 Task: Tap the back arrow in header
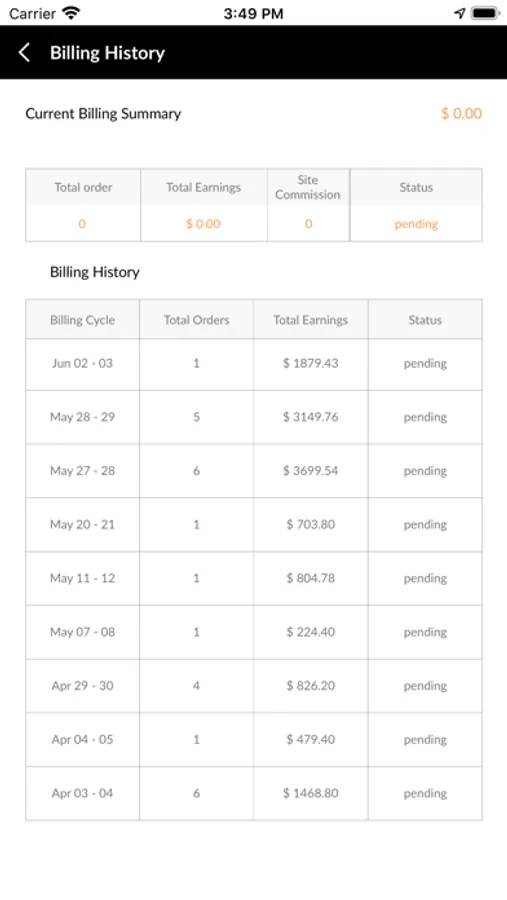24,53
